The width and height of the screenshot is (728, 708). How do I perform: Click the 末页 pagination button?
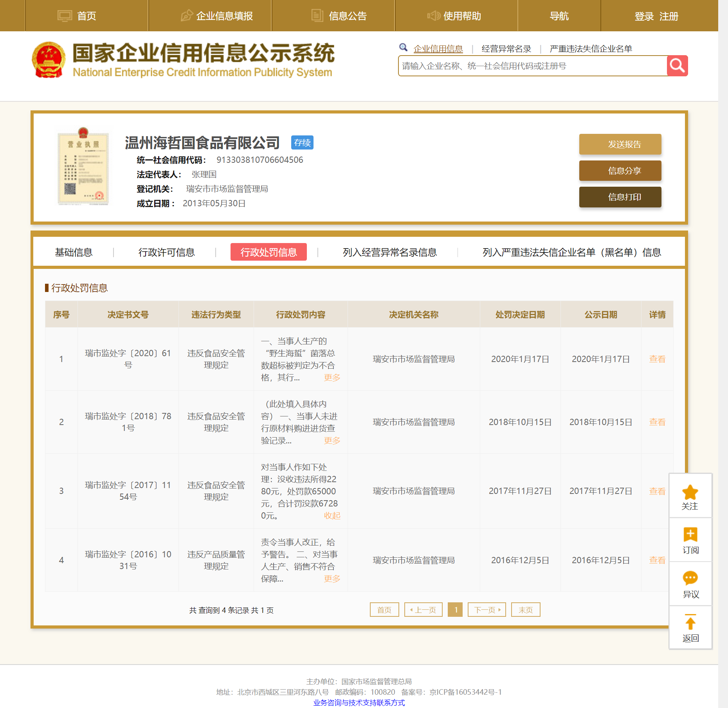526,610
